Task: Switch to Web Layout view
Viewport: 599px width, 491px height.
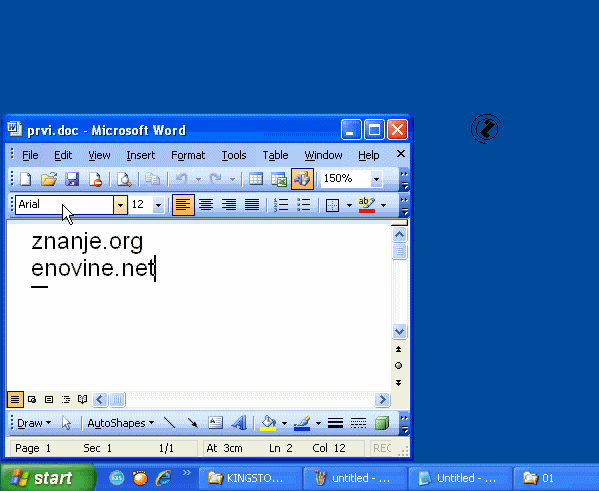Action: coord(32,400)
